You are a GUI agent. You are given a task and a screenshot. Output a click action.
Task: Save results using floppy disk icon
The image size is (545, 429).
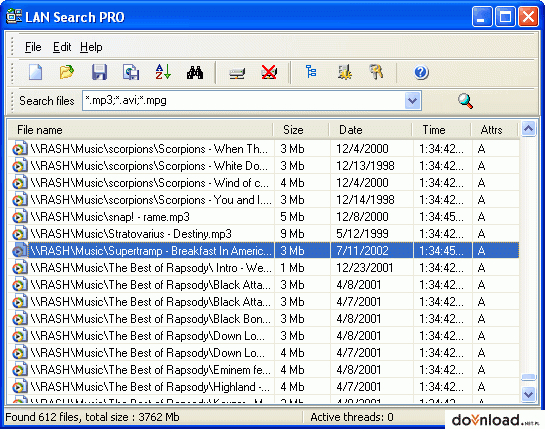click(x=99, y=73)
